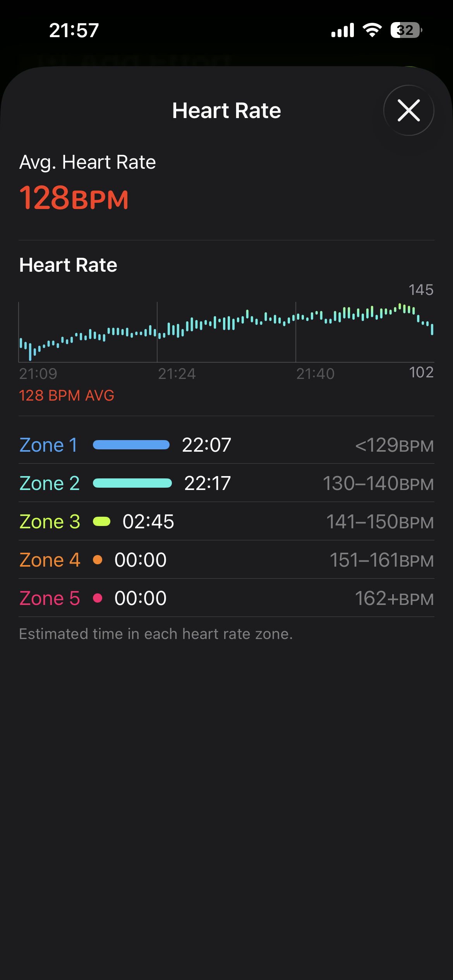Tap the Wi-Fi status icon

click(372, 30)
